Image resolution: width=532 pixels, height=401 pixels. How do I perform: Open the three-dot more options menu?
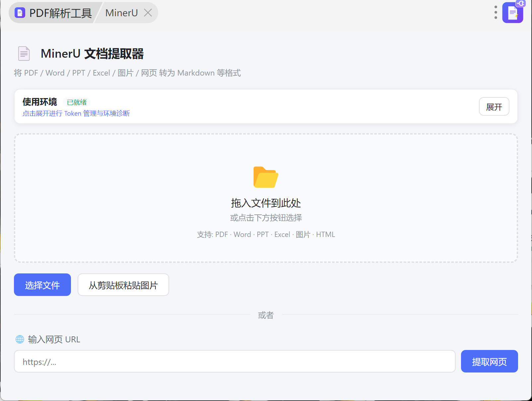click(496, 12)
